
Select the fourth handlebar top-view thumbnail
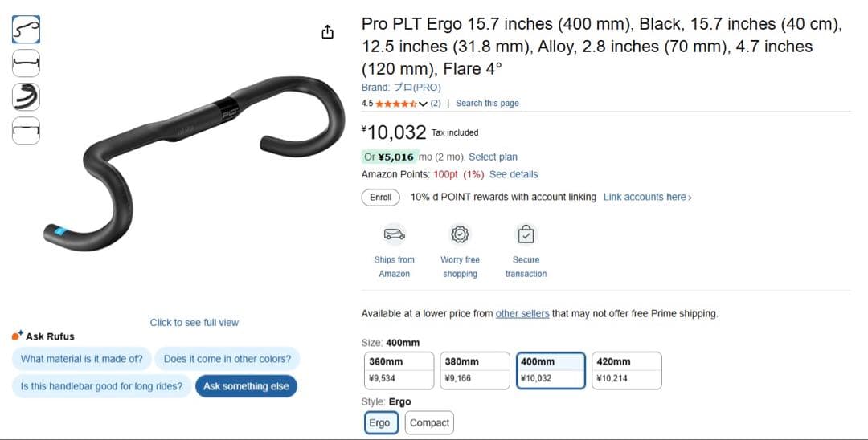(x=27, y=128)
